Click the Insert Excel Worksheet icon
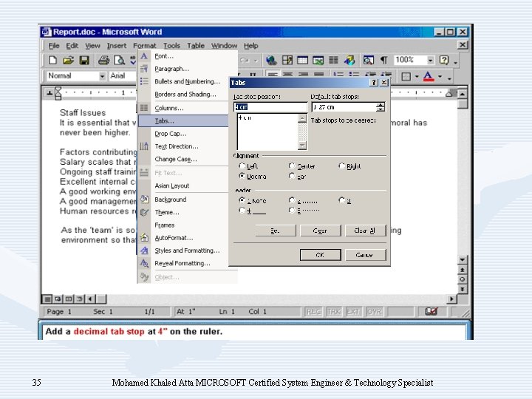The image size is (532, 399). coord(318,61)
